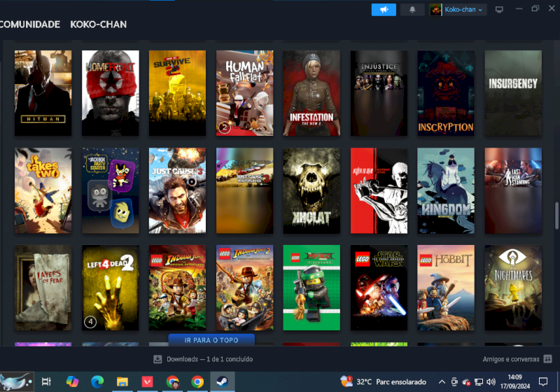Open the clock showing 14:09
This screenshot has width=560, height=392.
tap(515, 381)
